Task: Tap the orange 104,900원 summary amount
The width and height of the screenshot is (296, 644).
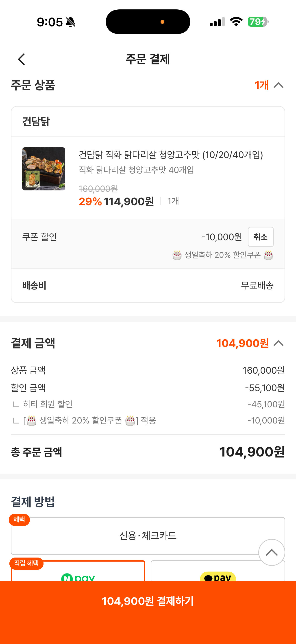Action: 243,343
